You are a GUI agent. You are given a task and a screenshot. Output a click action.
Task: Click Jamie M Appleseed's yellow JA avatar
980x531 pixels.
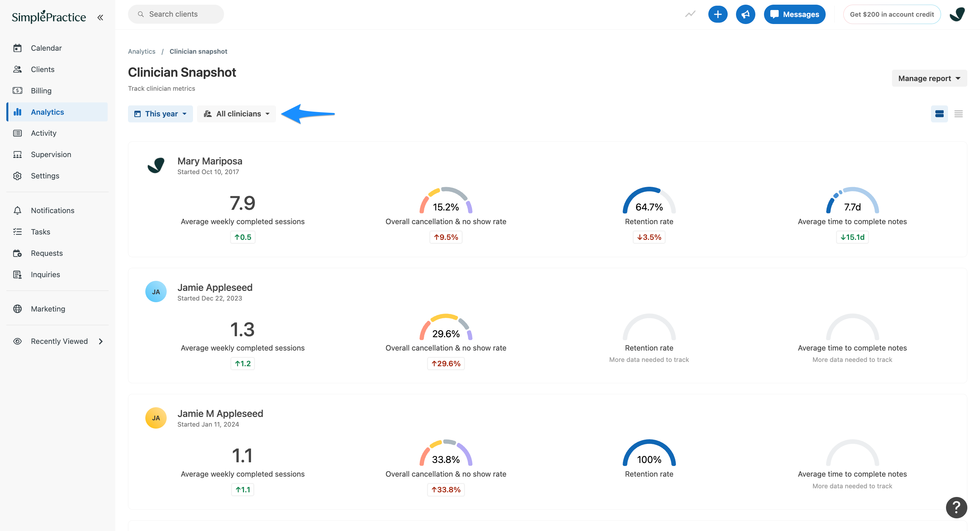coord(156,418)
